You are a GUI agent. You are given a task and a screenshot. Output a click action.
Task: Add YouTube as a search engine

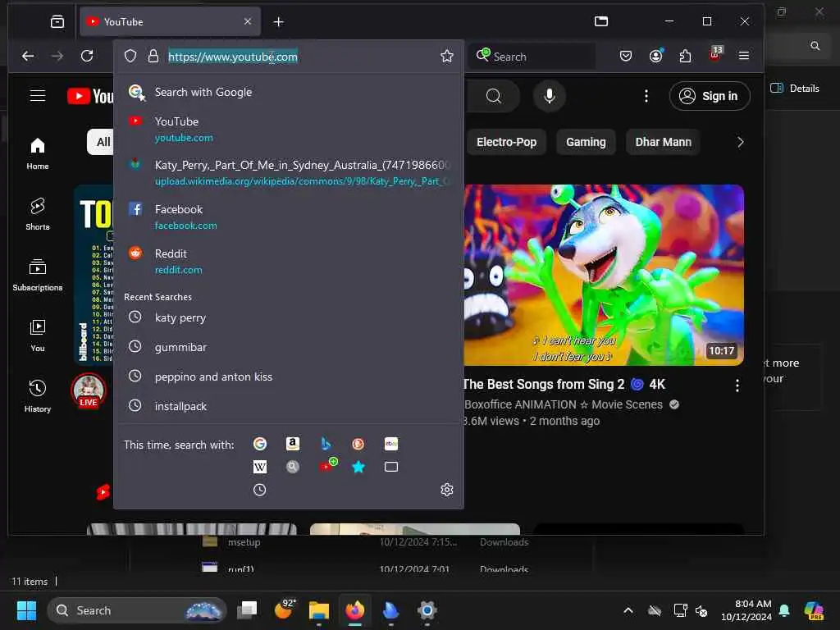pos(327,465)
